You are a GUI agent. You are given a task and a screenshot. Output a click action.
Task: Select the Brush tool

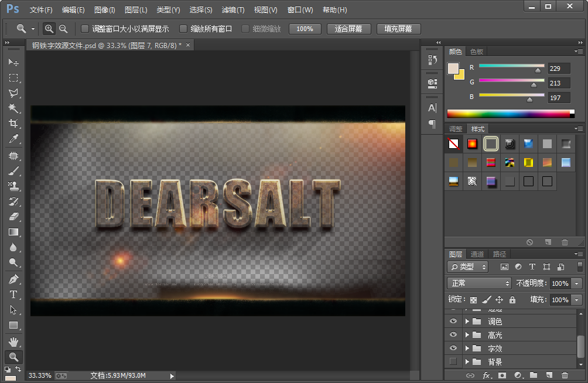(x=13, y=171)
